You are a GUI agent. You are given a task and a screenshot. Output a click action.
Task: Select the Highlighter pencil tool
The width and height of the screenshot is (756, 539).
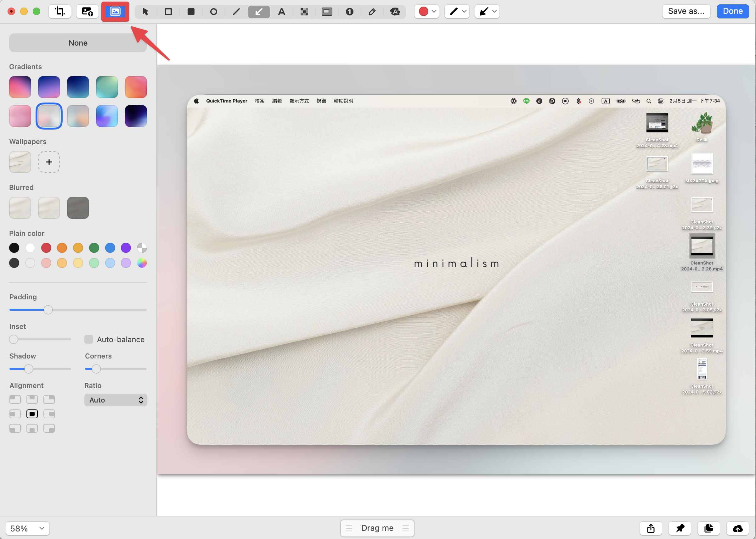point(372,12)
